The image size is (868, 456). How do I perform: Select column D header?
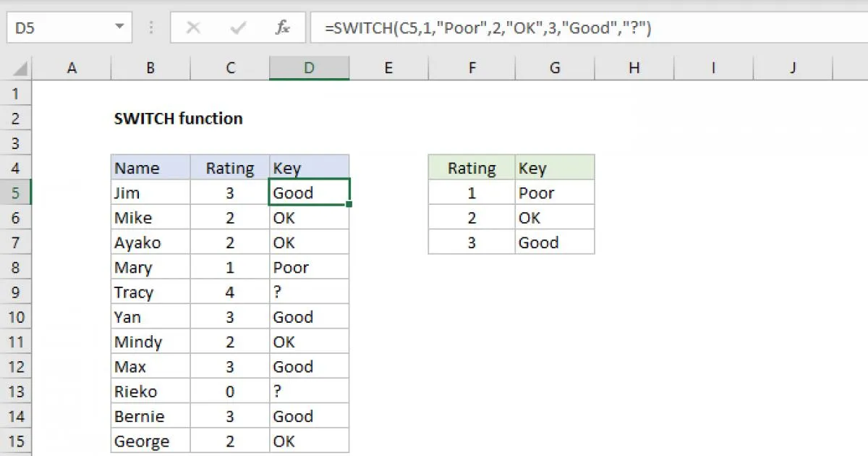click(309, 68)
